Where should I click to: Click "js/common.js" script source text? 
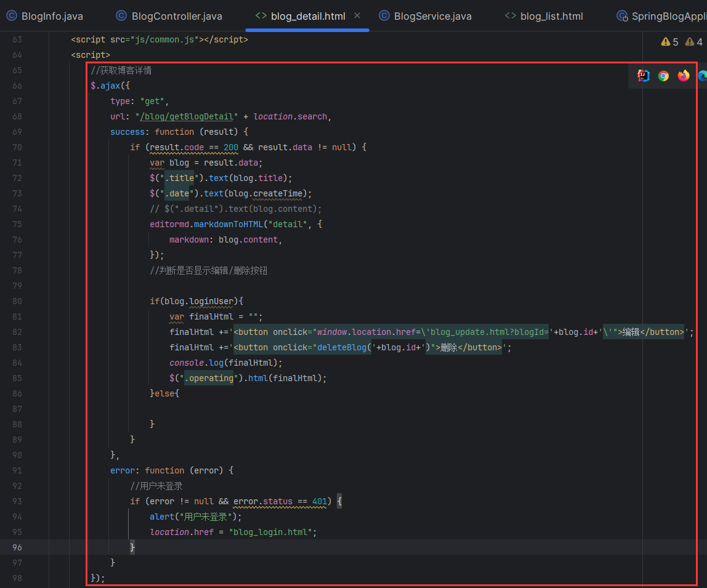click(x=164, y=39)
